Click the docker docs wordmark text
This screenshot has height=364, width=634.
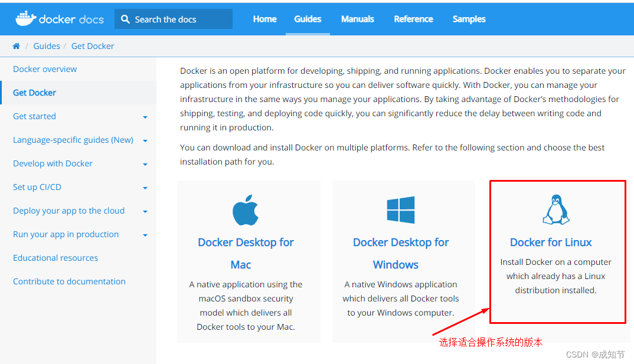point(71,19)
